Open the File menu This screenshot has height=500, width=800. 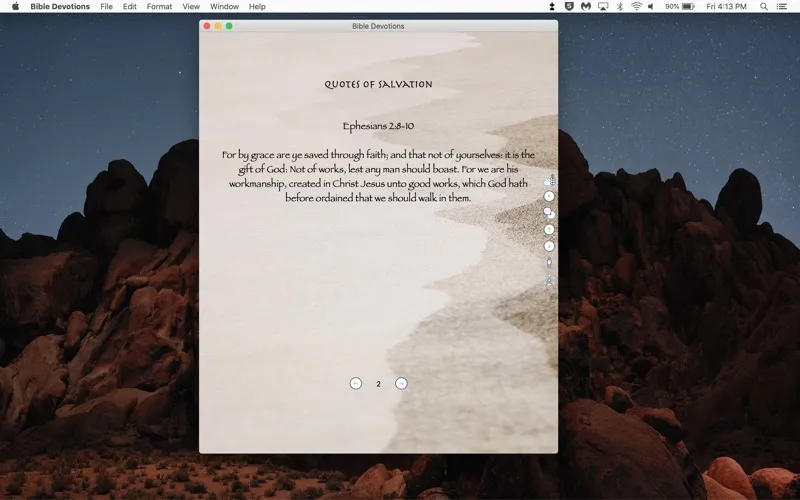(107, 7)
